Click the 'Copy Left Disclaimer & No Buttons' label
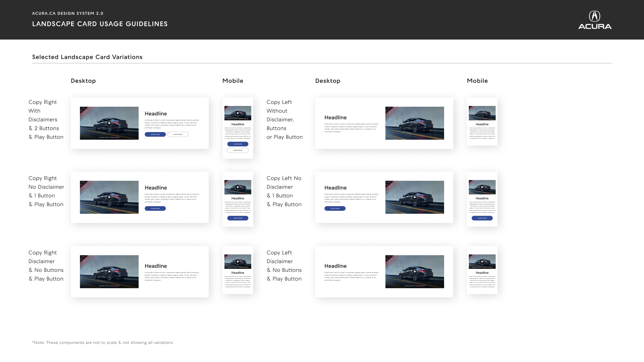The image size is (644, 362). [284, 266]
